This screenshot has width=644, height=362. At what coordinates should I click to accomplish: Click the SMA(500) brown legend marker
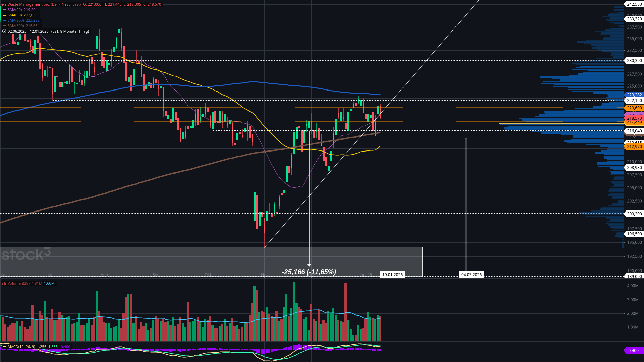4,26
